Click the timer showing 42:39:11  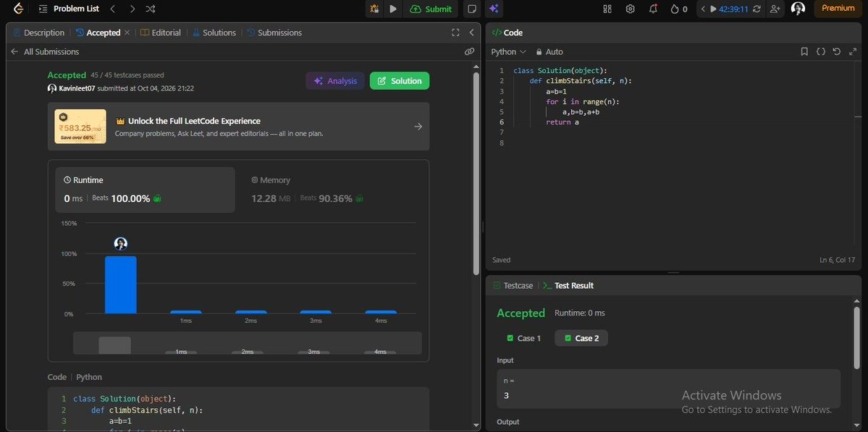coord(733,9)
